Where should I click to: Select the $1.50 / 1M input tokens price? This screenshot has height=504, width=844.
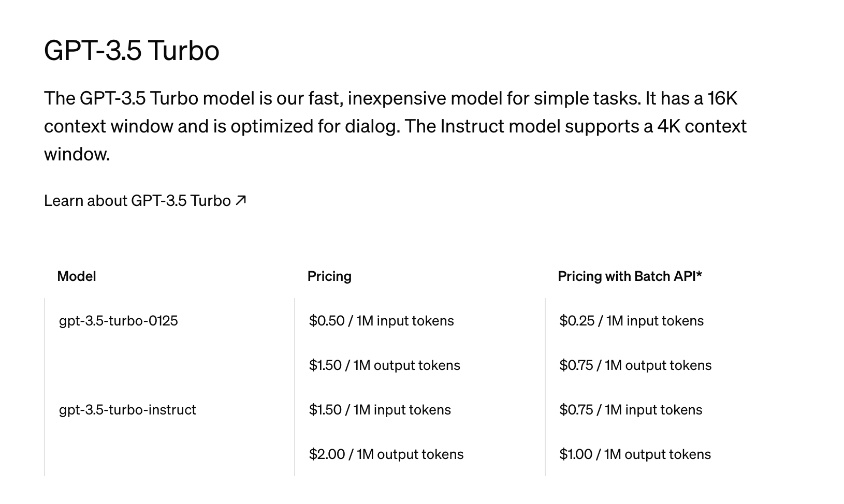(x=380, y=410)
